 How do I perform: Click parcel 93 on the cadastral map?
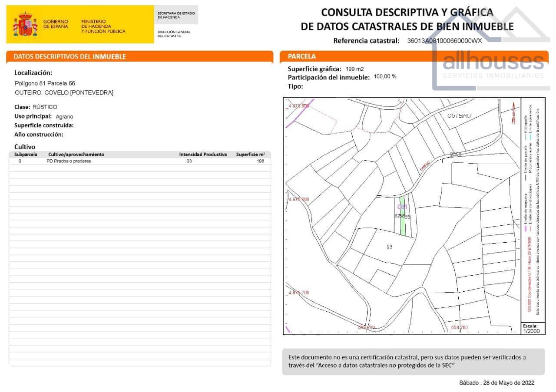(389, 247)
